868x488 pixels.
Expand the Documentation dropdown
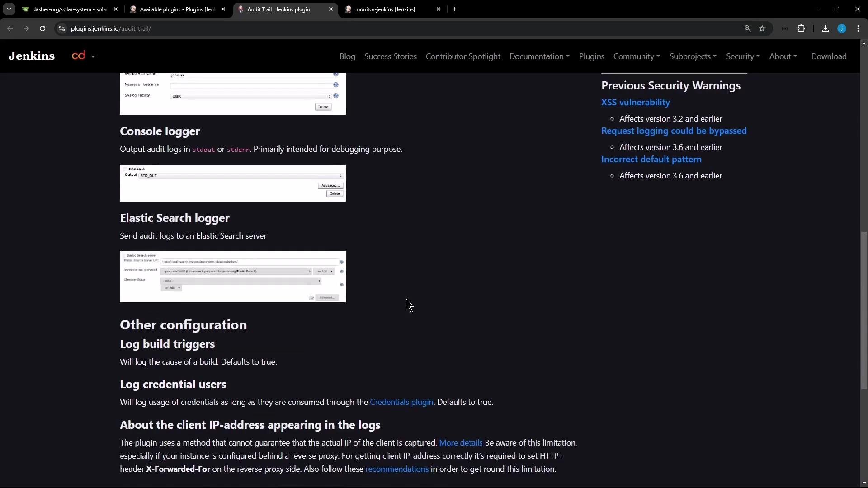539,56
